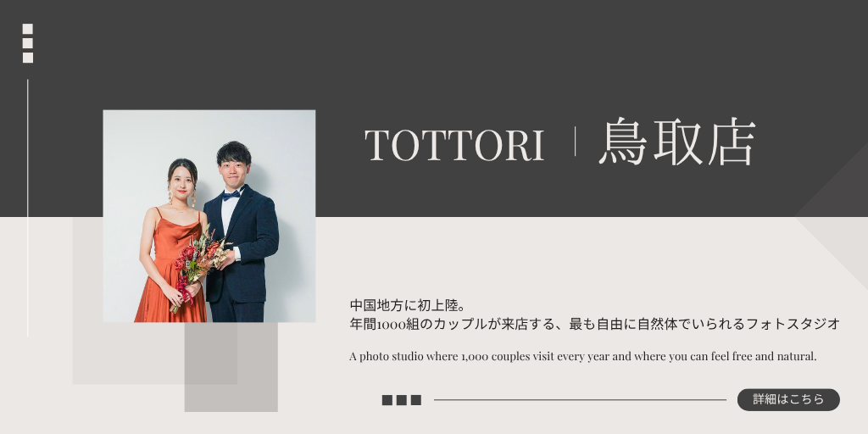Click the long vertical white line on the left
868x434 pixels.
[x=28, y=208]
